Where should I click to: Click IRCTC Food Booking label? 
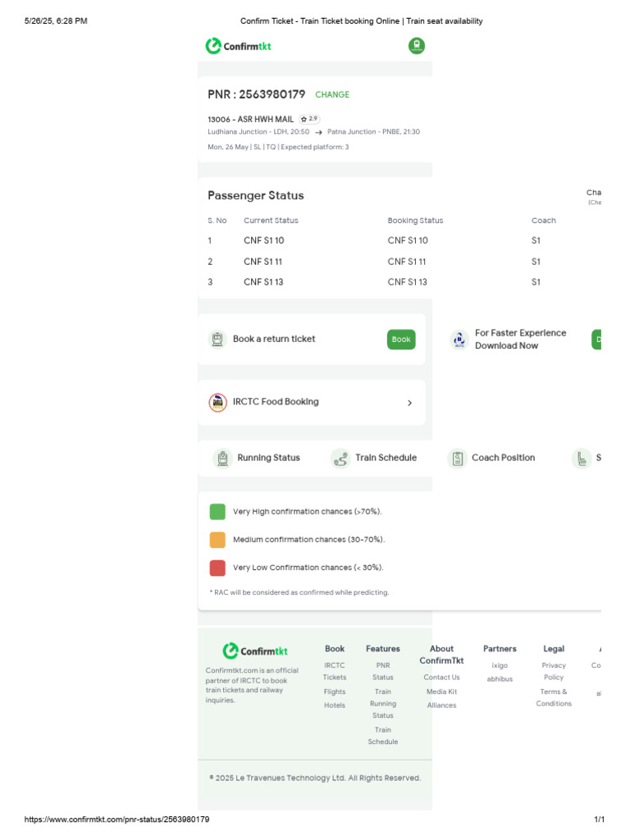(x=276, y=402)
